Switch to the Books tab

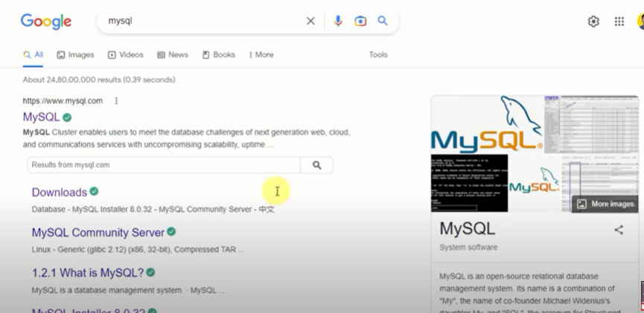point(218,54)
